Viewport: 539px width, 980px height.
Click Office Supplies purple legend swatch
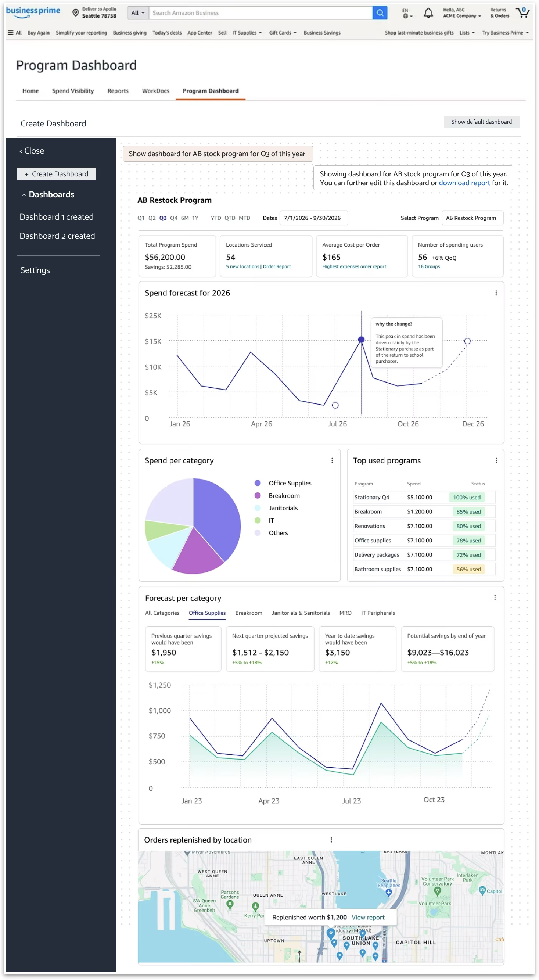click(x=258, y=483)
